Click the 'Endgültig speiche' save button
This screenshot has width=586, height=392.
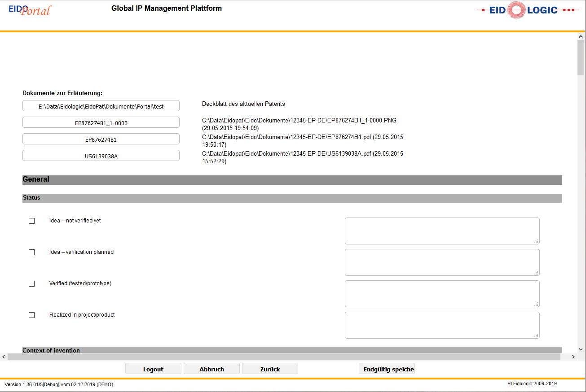pyautogui.click(x=387, y=369)
